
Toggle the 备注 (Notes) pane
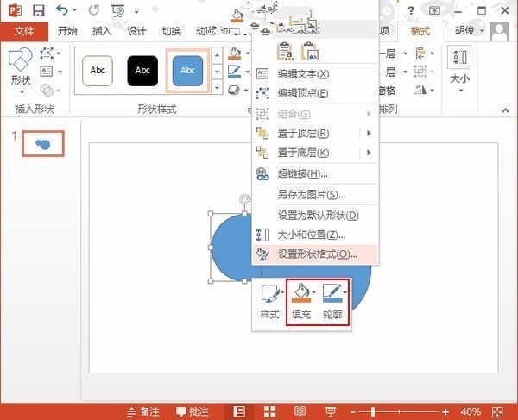[x=143, y=411]
